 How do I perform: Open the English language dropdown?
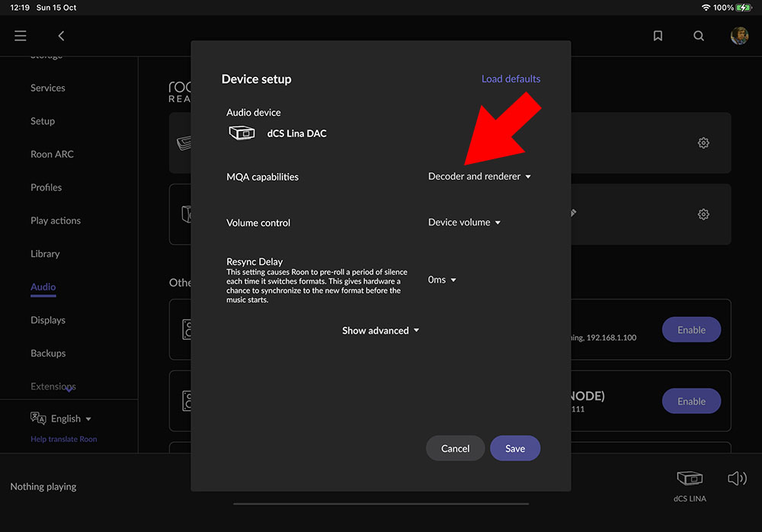point(71,418)
